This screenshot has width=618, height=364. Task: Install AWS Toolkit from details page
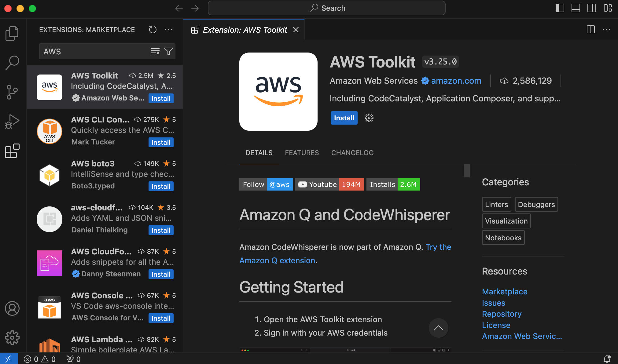pos(344,118)
